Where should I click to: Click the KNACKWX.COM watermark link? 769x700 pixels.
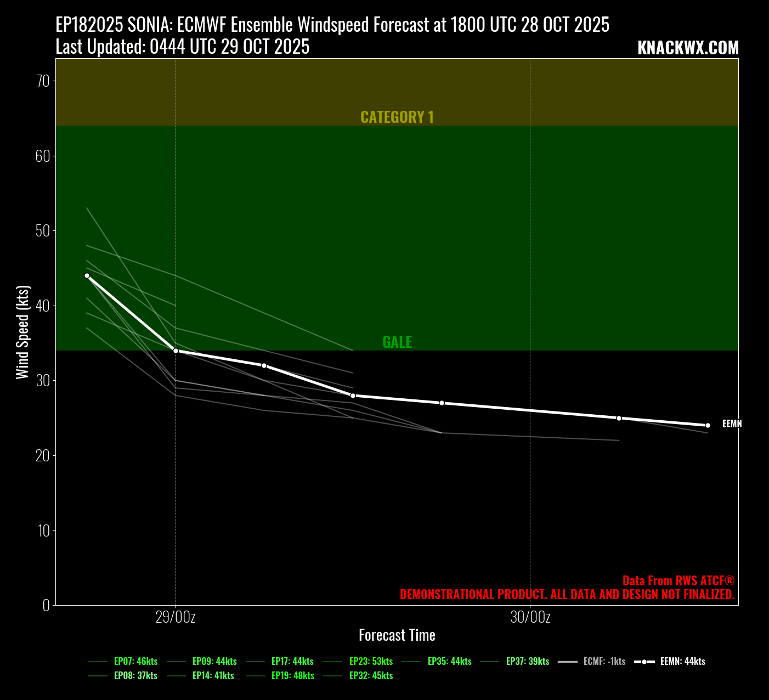tap(688, 48)
